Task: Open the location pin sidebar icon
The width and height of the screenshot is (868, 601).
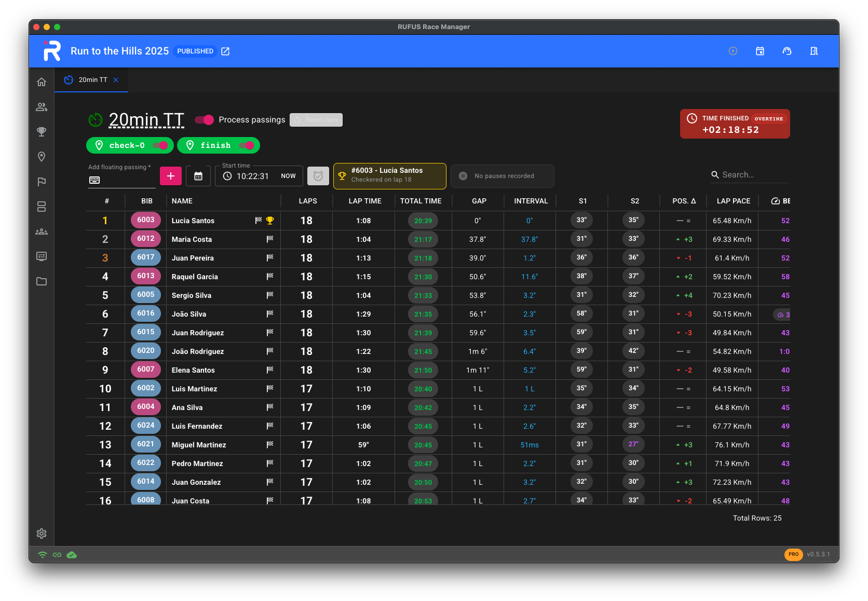Action: (42, 157)
